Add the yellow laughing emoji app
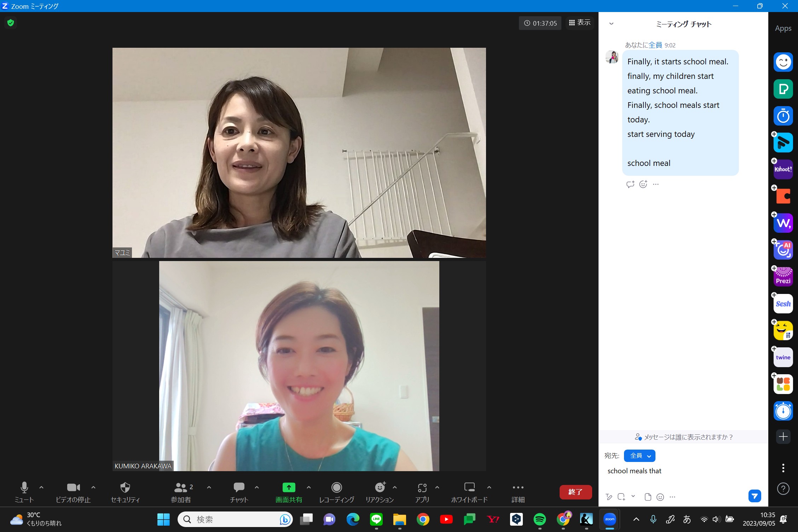Viewport: 798px width, 532px height. coord(783,331)
